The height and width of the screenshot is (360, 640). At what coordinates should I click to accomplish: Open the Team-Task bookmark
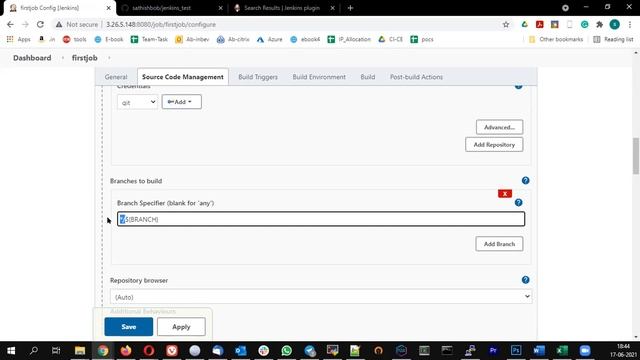click(x=149, y=39)
